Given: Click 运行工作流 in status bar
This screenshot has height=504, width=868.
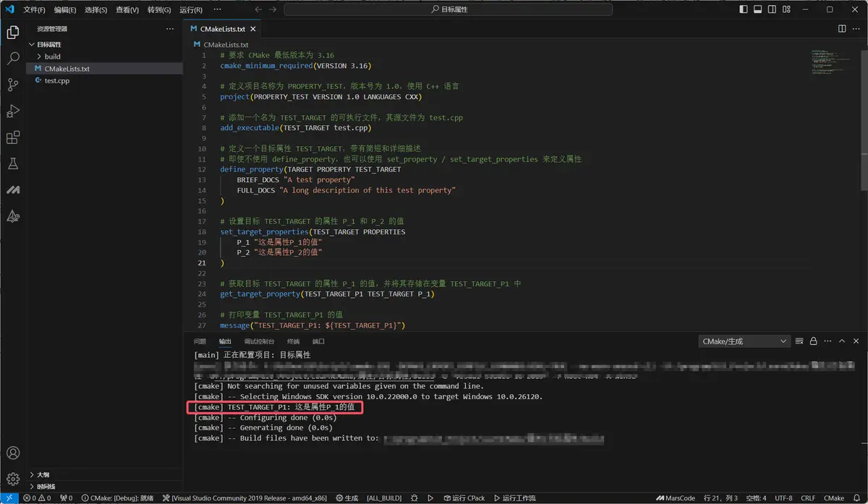Looking at the screenshot, I should click(514, 498).
